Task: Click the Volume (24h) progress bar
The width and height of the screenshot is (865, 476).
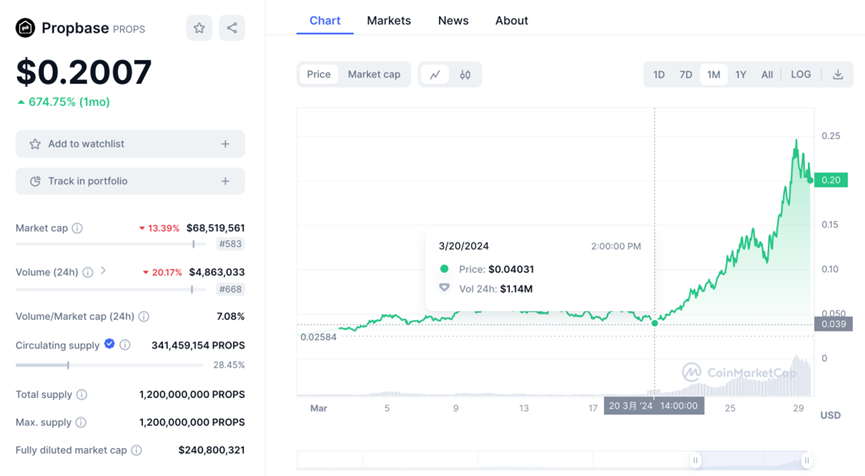Action: 110,289
